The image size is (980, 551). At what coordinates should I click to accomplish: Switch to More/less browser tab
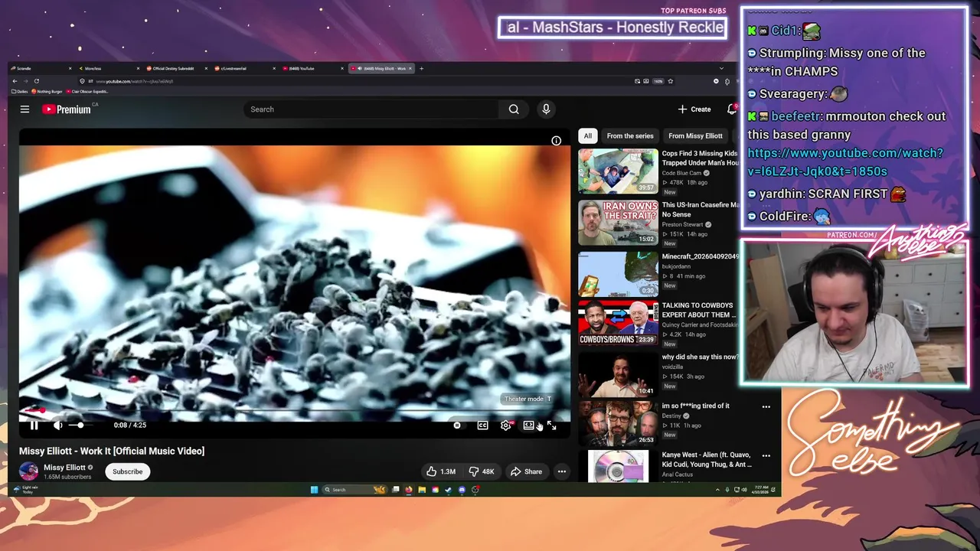[x=109, y=68]
